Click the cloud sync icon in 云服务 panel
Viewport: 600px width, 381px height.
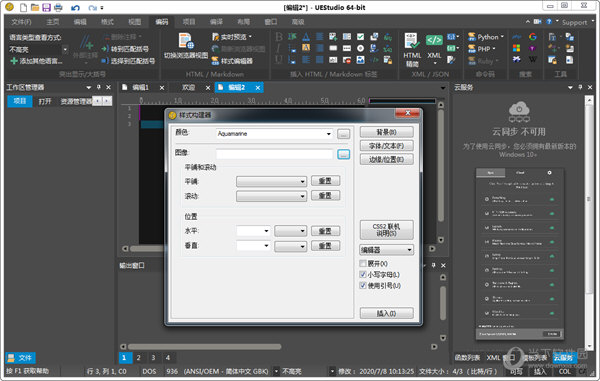pos(519,112)
